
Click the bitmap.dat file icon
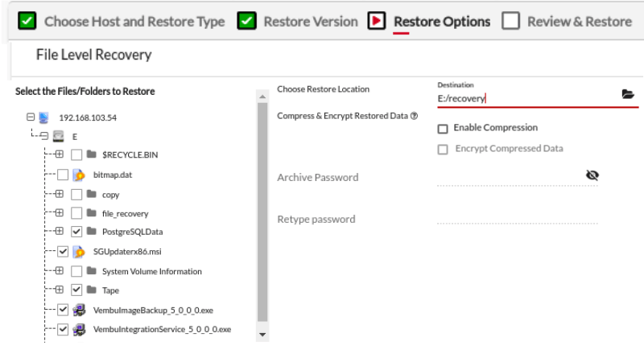click(80, 175)
